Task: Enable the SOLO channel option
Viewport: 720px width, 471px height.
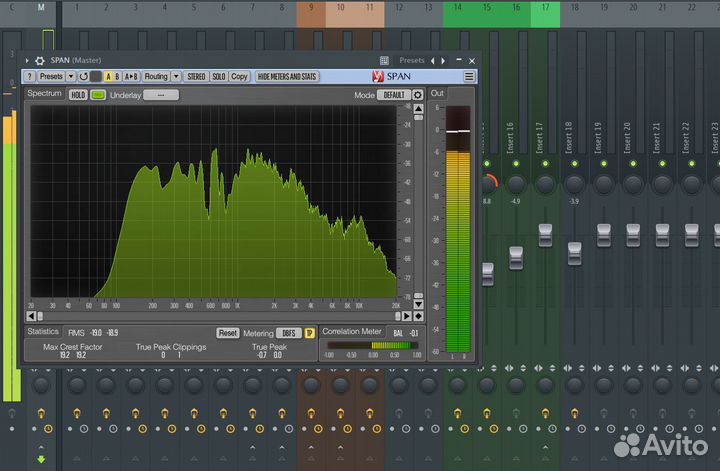Action: [218, 76]
